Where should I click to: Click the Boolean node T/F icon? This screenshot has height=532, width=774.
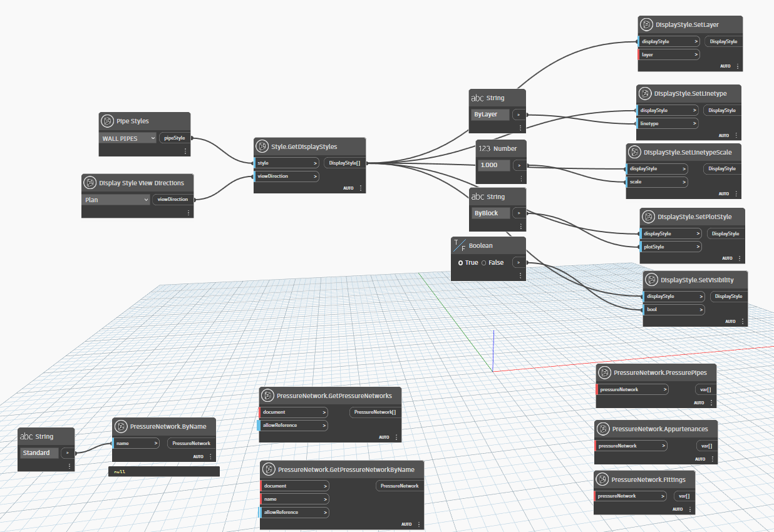[x=460, y=246]
